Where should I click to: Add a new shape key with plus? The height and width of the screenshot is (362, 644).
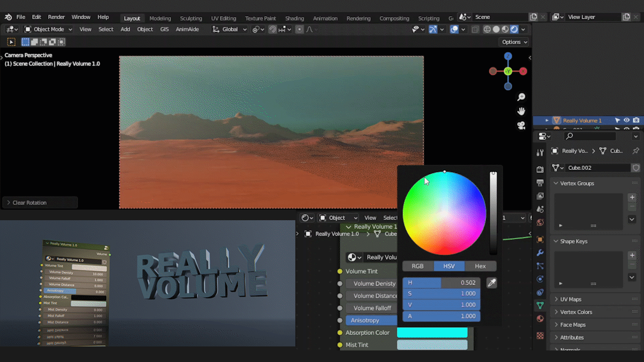tap(632, 255)
